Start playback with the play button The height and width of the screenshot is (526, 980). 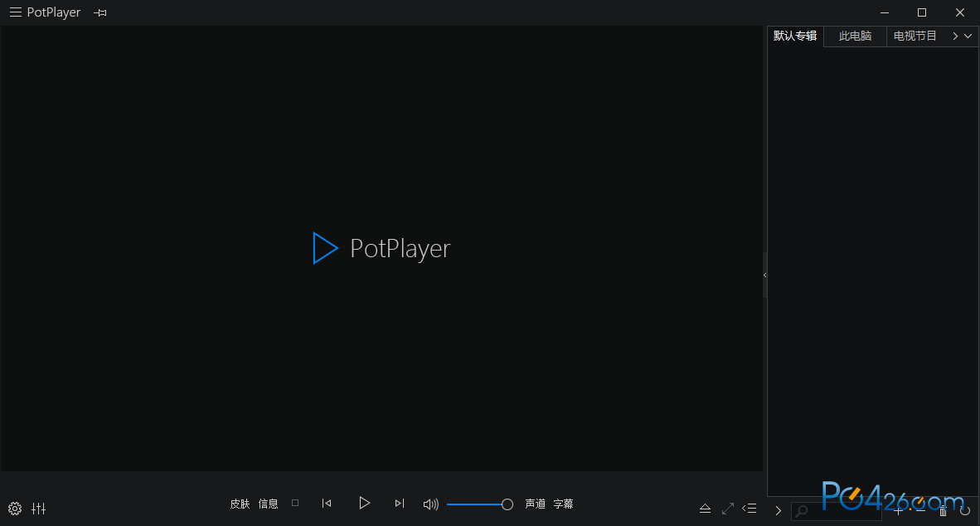click(x=364, y=504)
